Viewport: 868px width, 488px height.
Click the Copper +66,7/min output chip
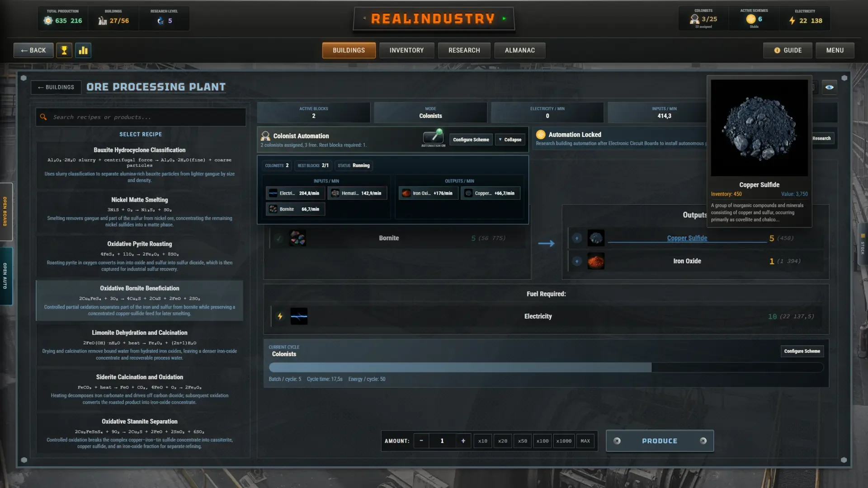click(x=491, y=193)
